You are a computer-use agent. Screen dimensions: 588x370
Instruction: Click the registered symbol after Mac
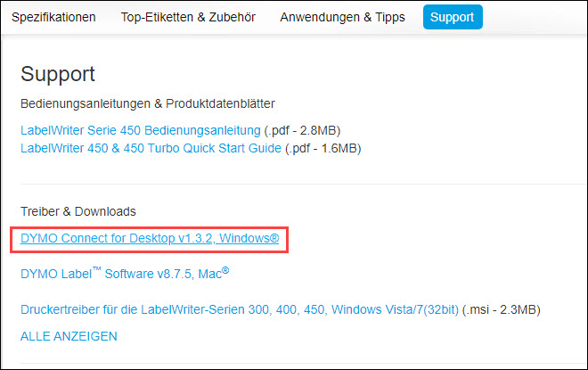click(x=225, y=269)
